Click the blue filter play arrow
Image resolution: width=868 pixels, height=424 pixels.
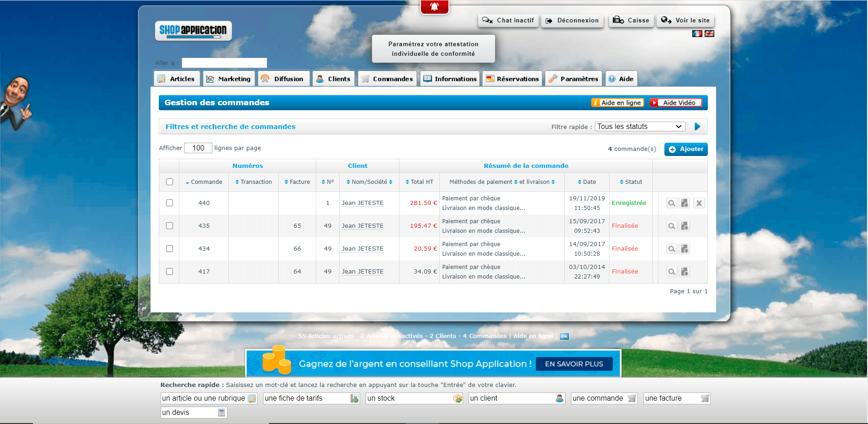pos(697,127)
